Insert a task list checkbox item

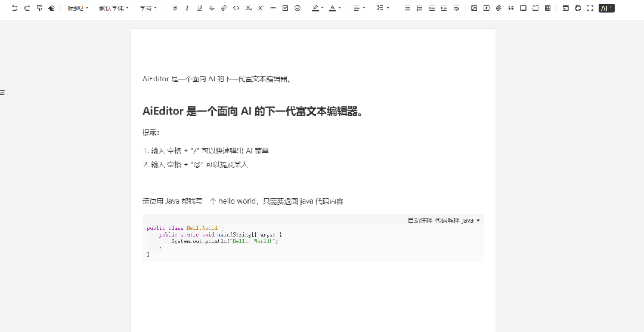(285, 8)
